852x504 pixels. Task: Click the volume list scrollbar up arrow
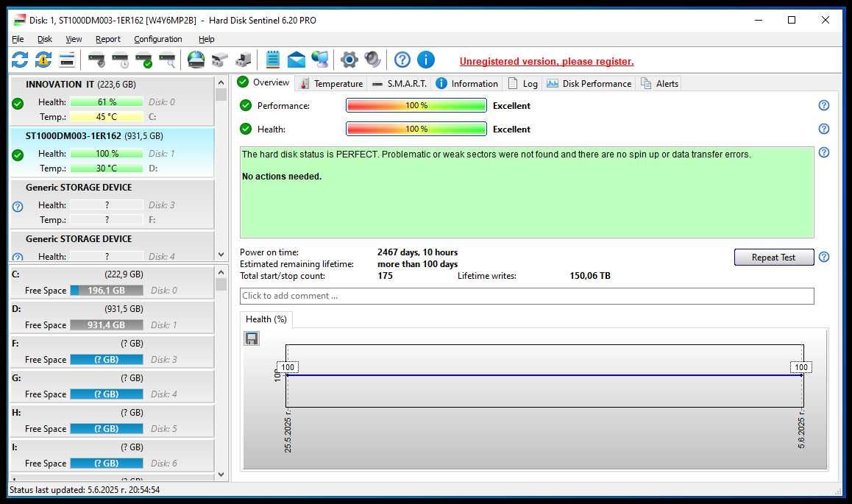click(221, 272)
